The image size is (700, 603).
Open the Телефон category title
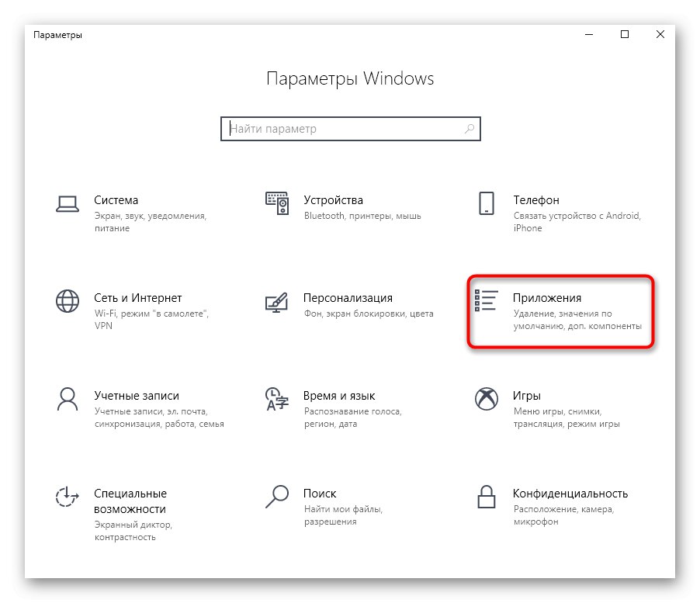(x=536, y=200)
